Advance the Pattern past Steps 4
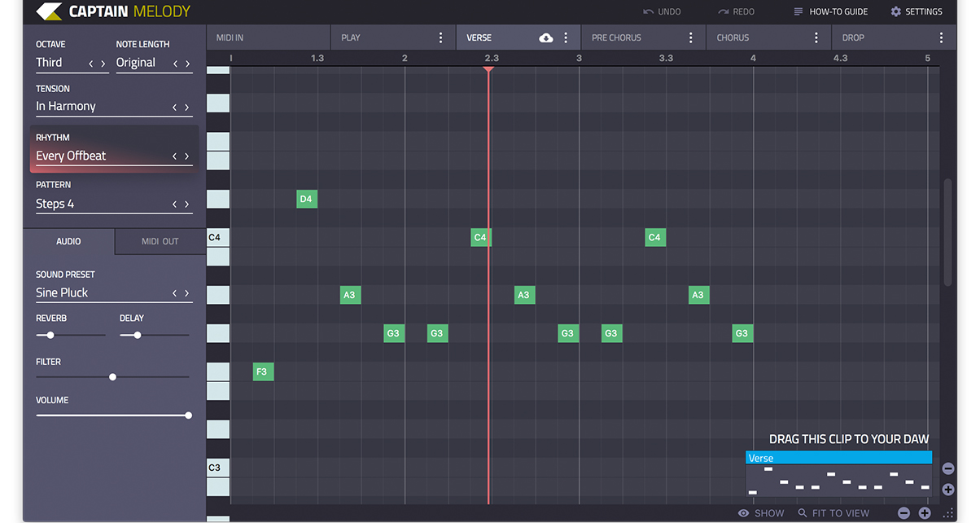This screenshot has width=980, height=523. click(186, 204)
